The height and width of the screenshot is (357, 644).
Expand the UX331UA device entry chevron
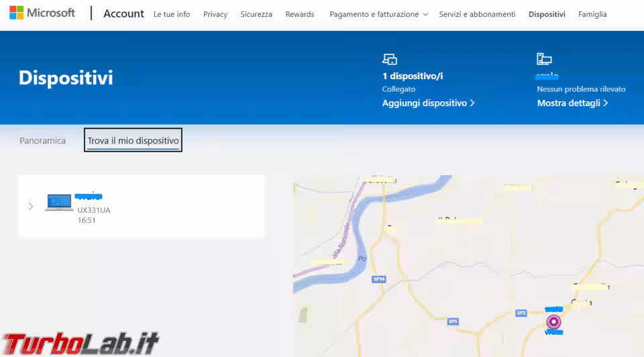pos(31,207)
